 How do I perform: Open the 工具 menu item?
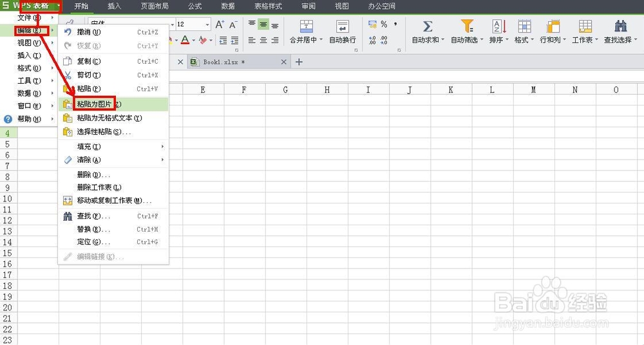point(29,81)
